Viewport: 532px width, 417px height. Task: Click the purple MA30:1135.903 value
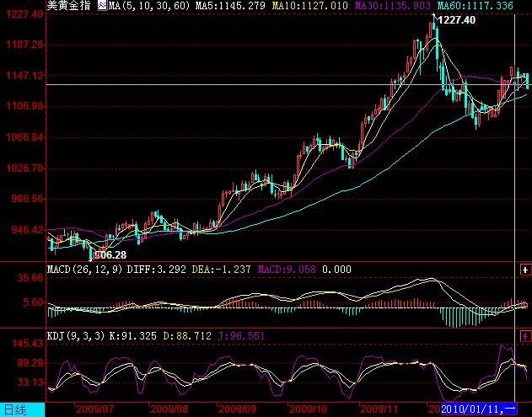(x=393, y=6)
